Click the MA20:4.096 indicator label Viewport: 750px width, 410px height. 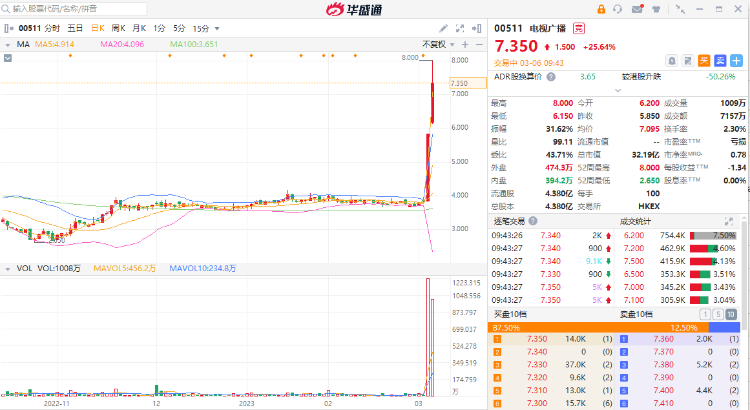122,44
